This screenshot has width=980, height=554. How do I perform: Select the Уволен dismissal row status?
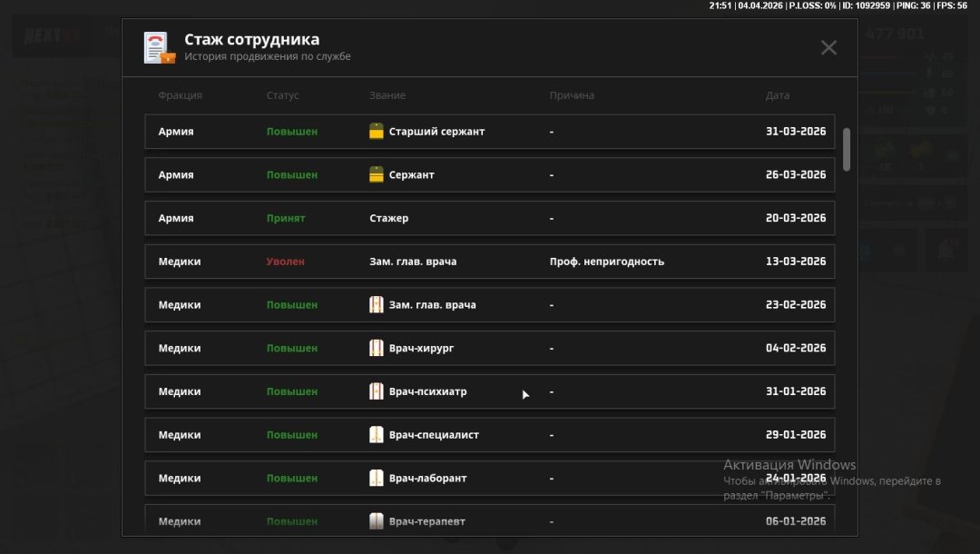285,262
